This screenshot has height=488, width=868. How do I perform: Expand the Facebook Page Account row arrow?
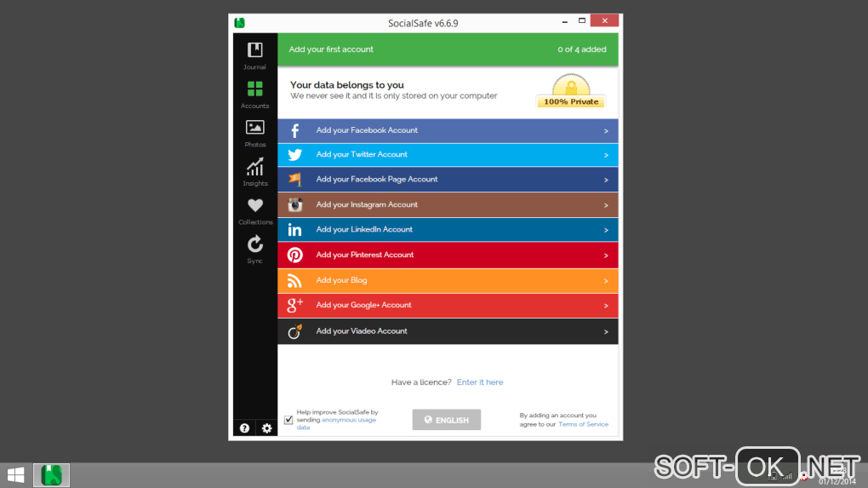click(606, 180)
